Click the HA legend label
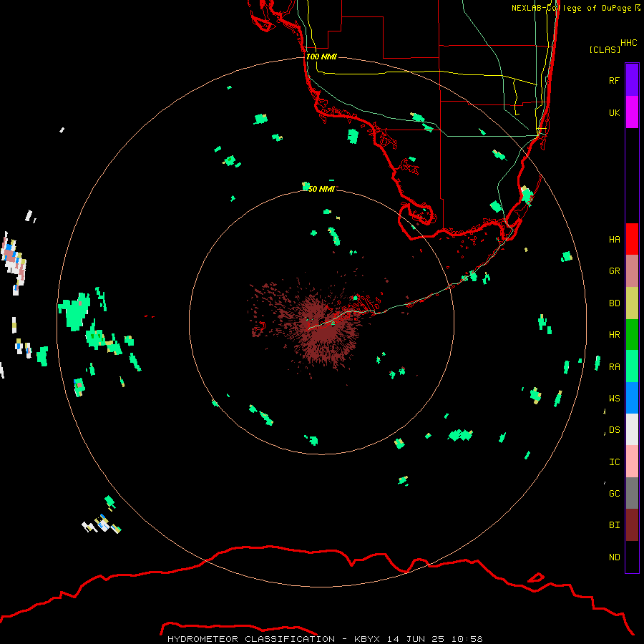The height and width of the screenshot is (644, 644). (x=614, y=240)
